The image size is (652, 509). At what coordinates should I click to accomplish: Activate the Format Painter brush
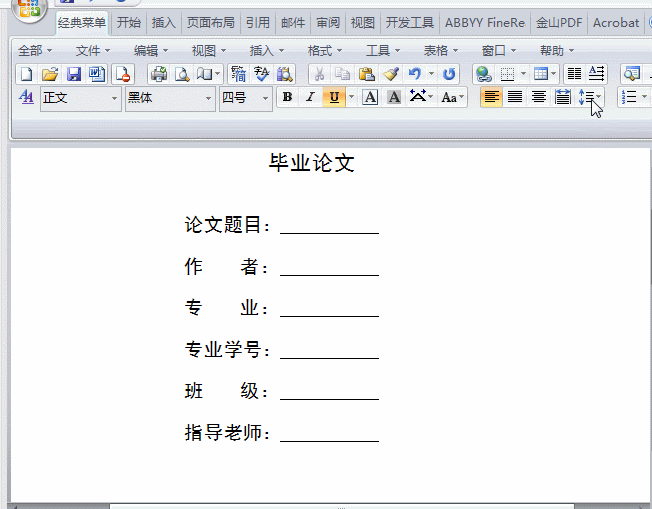391,74
